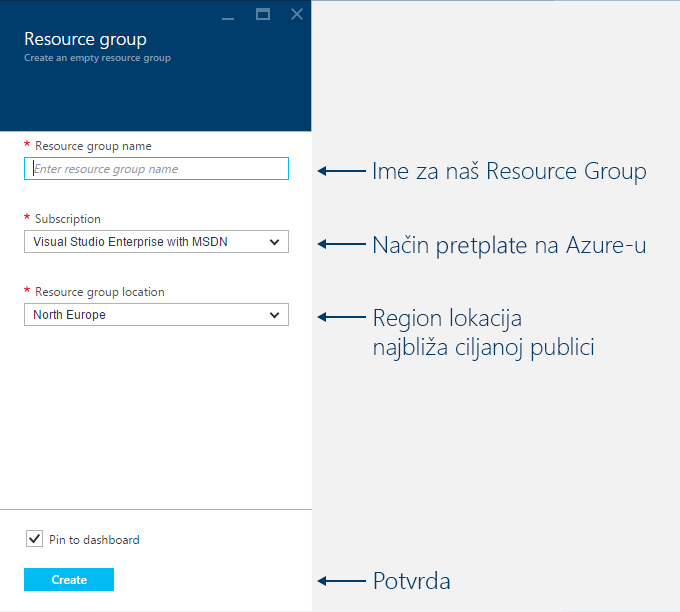Viewport: 680px width, 612px height.
Task: Click the arrow pointing at Subscription dropdown
Action: click(x=342, y=244)
